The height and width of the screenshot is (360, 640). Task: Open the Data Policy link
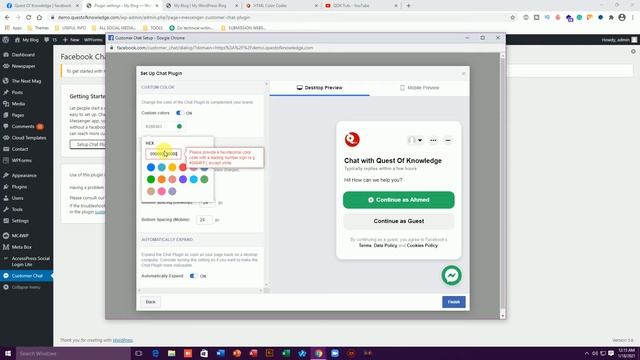385,246
